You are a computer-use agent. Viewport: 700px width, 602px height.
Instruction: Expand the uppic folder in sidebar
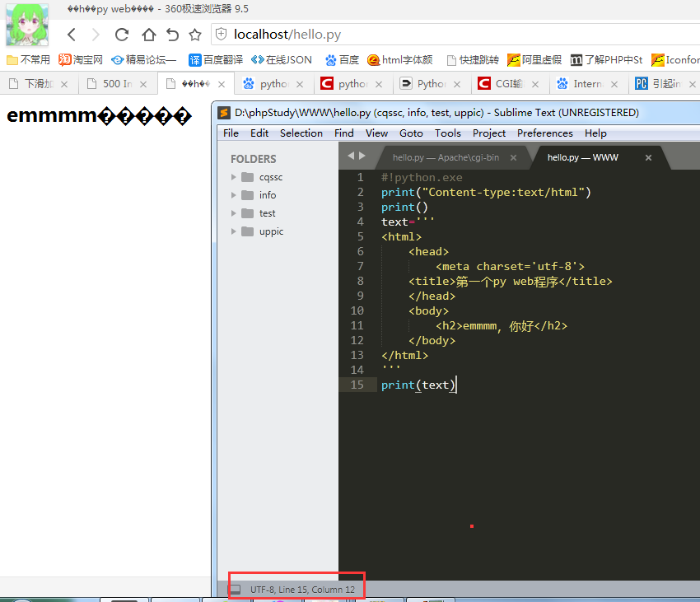[234, 231]
